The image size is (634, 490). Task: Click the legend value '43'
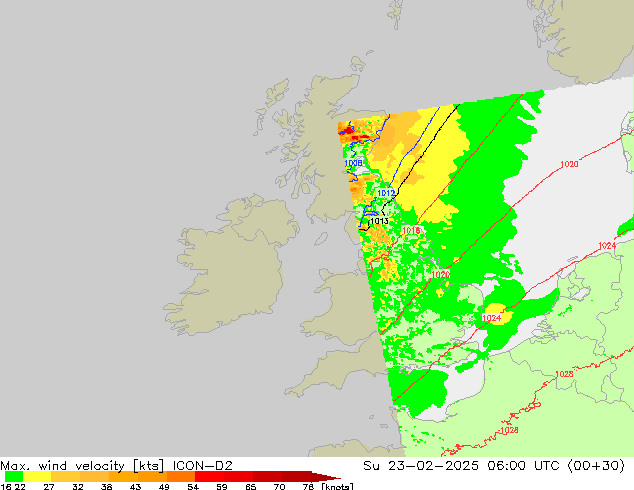coord(135,486)
